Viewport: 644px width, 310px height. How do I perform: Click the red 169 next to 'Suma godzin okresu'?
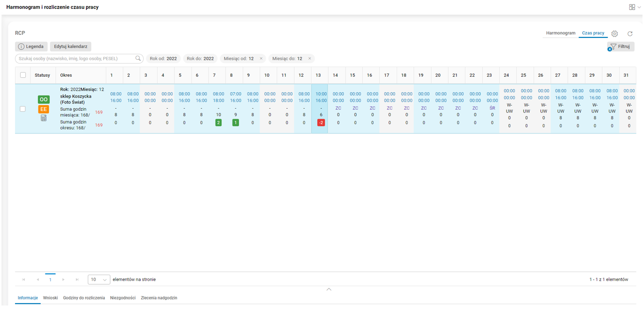pyautogui.click(x=99, y=125)
